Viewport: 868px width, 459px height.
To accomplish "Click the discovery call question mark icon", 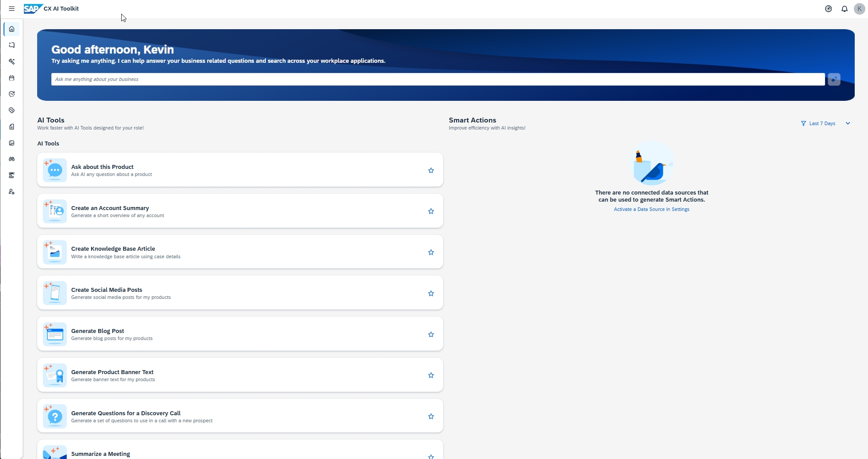I will tap(55, 416).
